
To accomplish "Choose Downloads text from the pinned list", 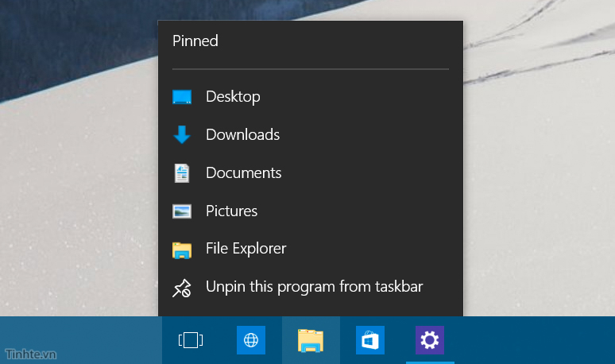I will point(242,135).
